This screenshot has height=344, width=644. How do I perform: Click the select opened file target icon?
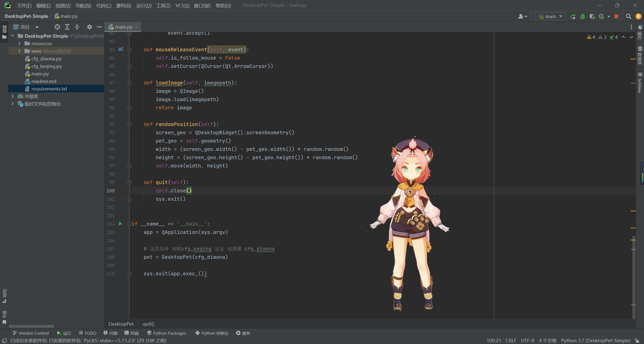point(57,27)
